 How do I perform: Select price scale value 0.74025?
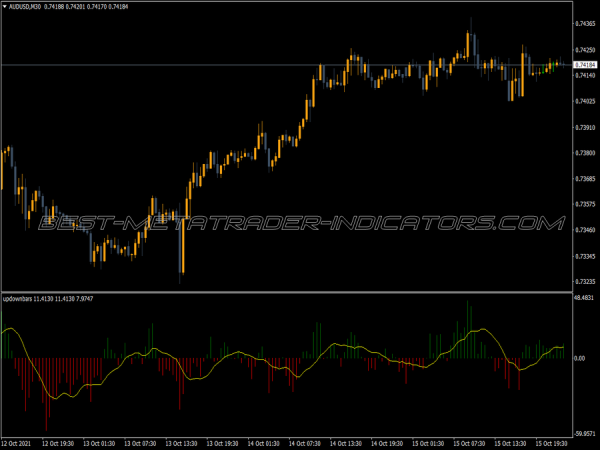pos(585,101)
